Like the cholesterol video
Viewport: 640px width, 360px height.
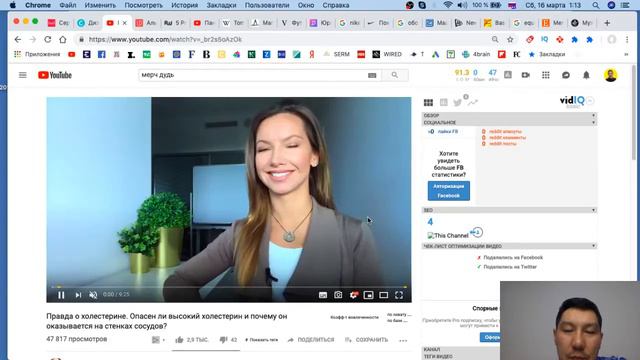tap(191, 340)
